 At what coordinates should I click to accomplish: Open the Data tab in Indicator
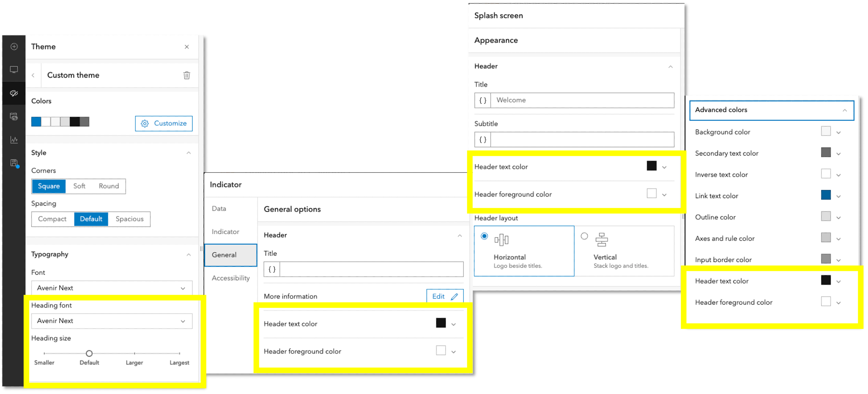click(219, 208)
